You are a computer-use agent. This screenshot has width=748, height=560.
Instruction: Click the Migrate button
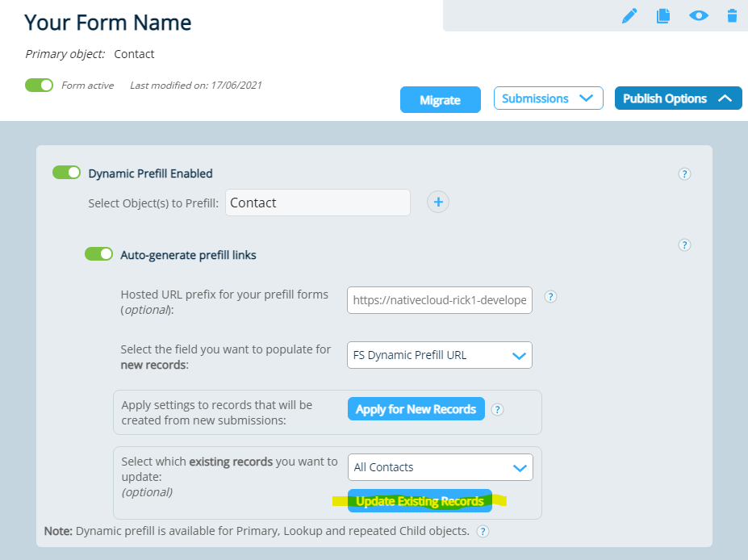(440, 100)
